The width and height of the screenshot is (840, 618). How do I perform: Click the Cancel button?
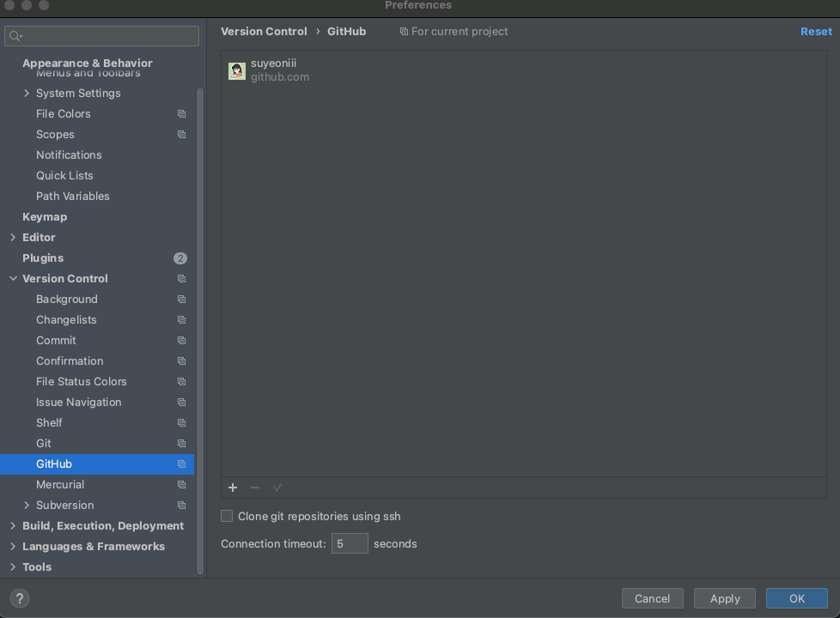(x=652, y=598)
